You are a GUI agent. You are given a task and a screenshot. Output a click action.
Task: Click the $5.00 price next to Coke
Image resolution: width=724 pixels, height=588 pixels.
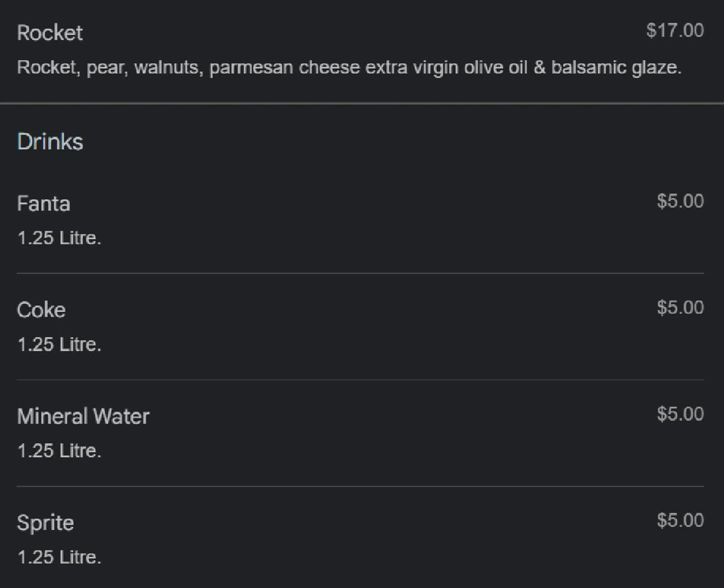tap(680, 307)
